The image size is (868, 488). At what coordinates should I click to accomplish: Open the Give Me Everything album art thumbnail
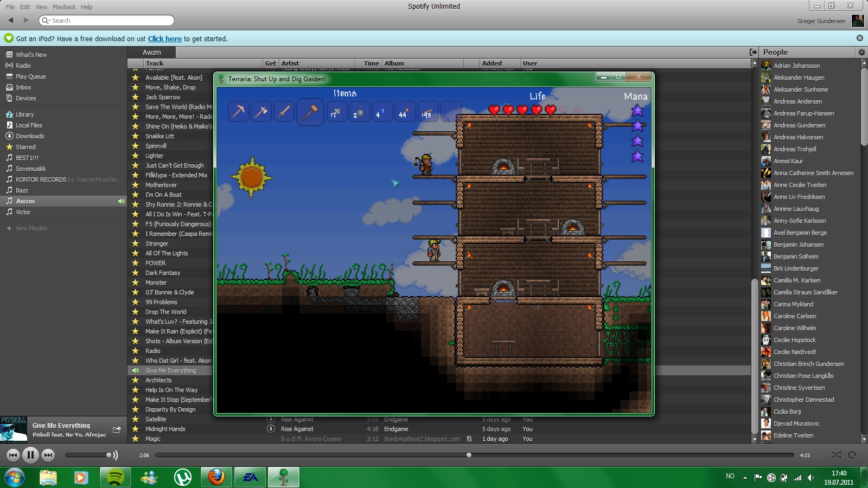14,430
